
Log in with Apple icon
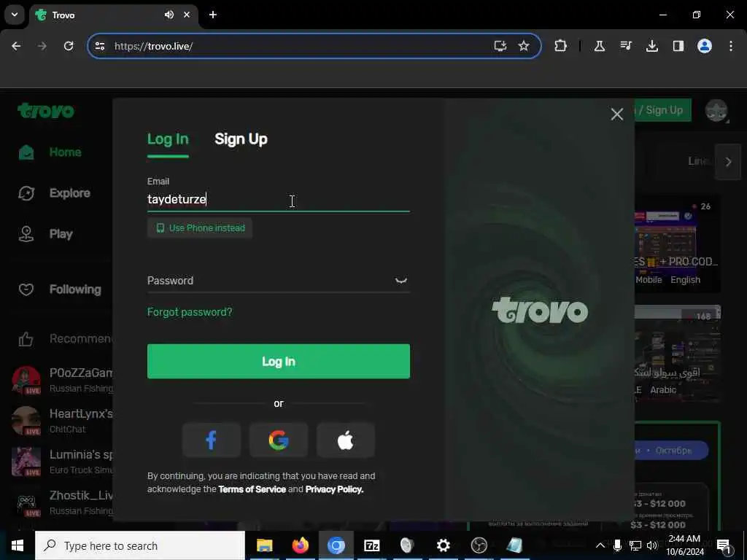click(x=345, y=440)
